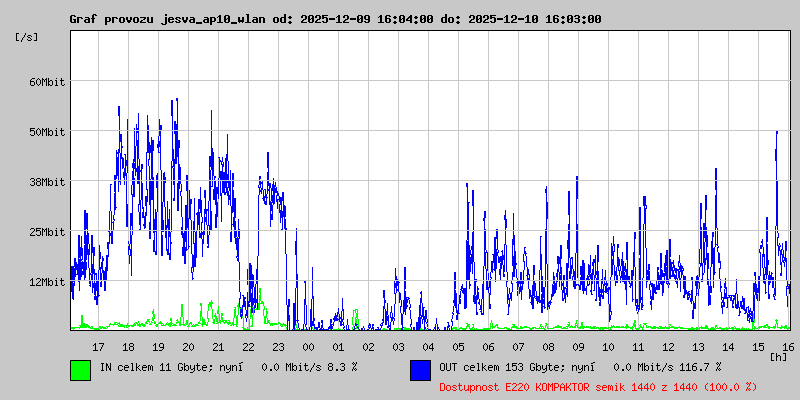The image size is (800, 400).
Task: Click the '[/s]' unit label
Action: 27,37
